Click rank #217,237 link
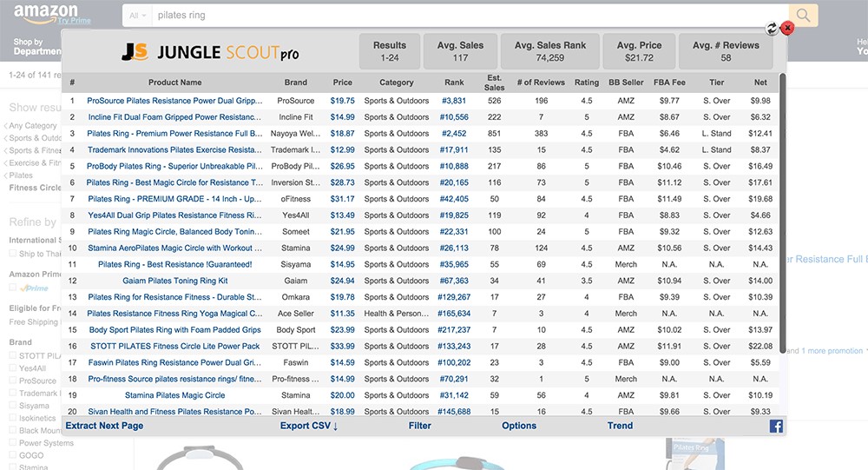868x470 pixels. (x=454, y=330)
